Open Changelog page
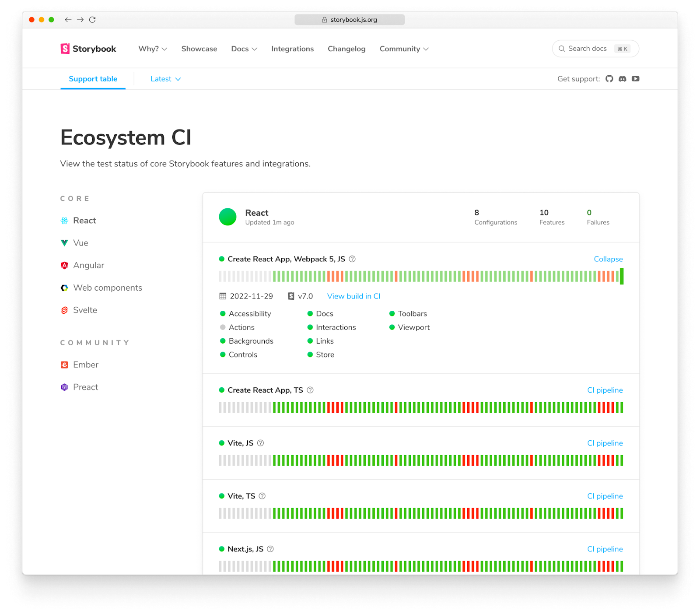700x614 pixels. (346, 49)
